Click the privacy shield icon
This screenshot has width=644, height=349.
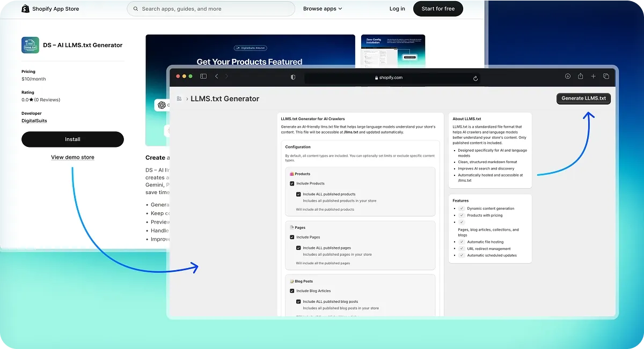click(293, 77)
